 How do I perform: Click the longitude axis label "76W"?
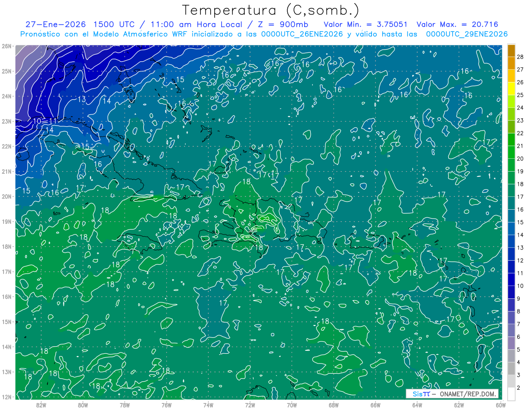click(166, 405)
